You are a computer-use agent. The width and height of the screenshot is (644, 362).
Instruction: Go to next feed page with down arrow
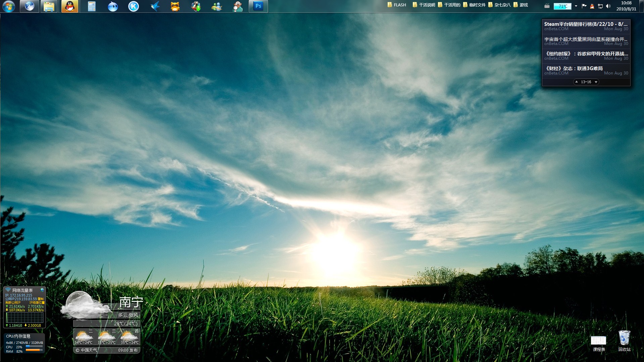596,82
